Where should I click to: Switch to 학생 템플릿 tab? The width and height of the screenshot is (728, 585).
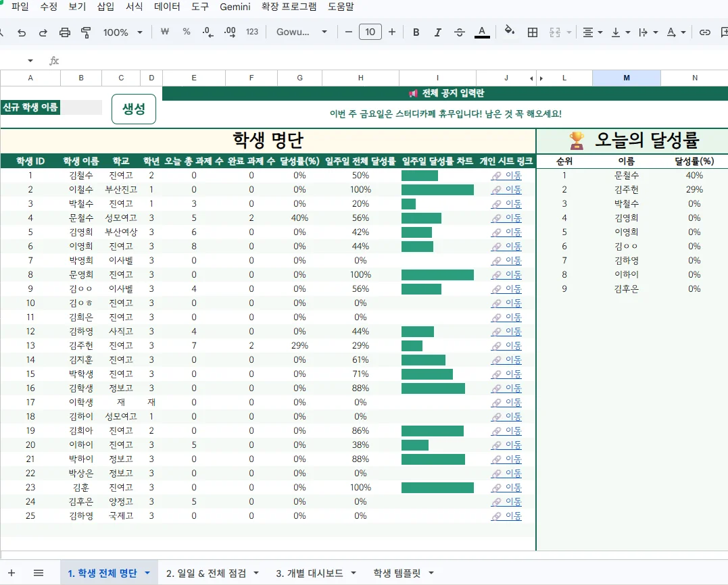pos(397,573)
